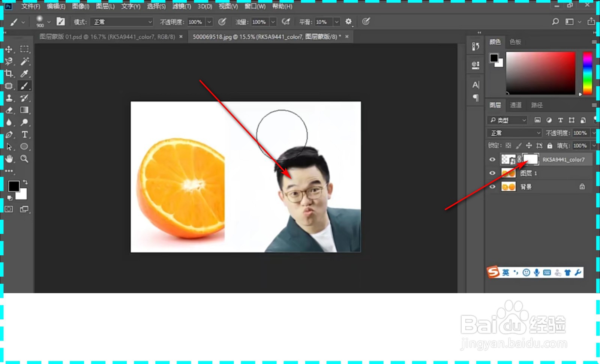Viewport: 600px width, 364px height.
Task: Select the Pen tool
Action: tap(9, 135)
